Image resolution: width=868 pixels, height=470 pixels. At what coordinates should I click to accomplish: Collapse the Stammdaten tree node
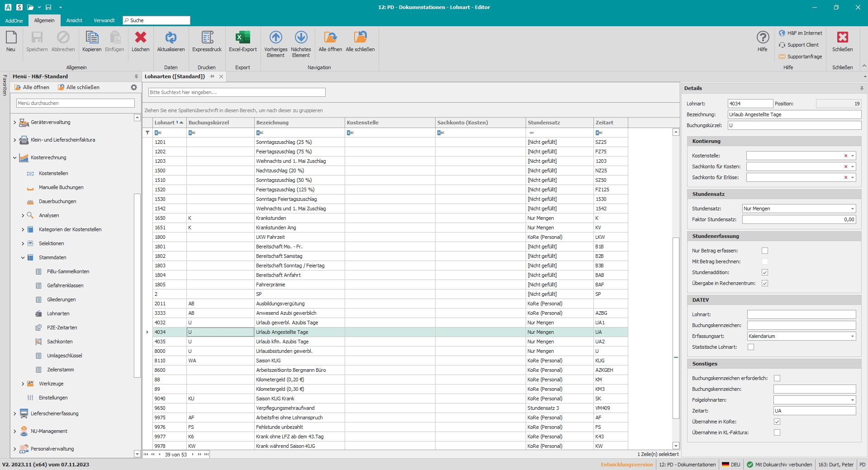click(x=23, y=257)
